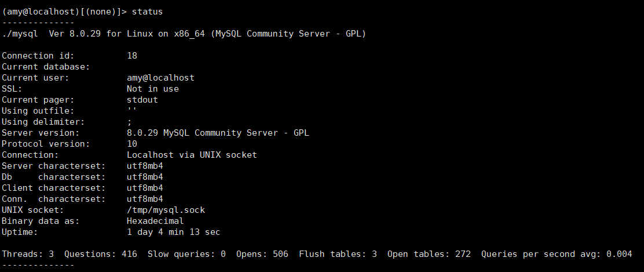
Task: Click the 'Server characterset:' label
Action: [54, 166]
